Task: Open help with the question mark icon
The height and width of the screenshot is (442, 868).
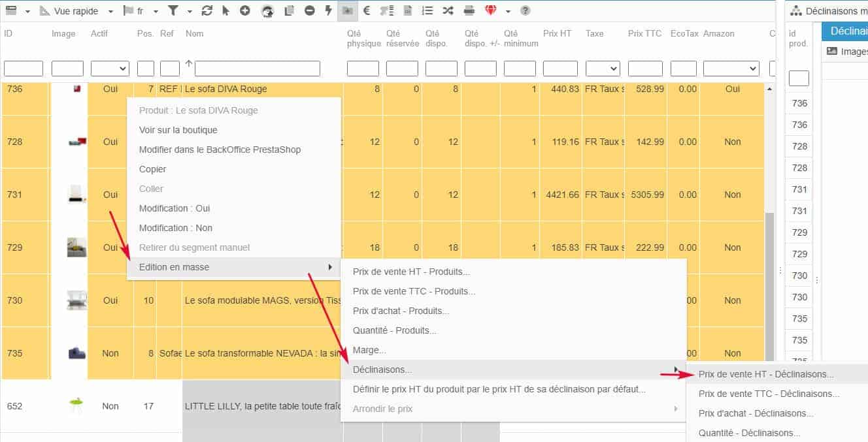Action: 525,10
